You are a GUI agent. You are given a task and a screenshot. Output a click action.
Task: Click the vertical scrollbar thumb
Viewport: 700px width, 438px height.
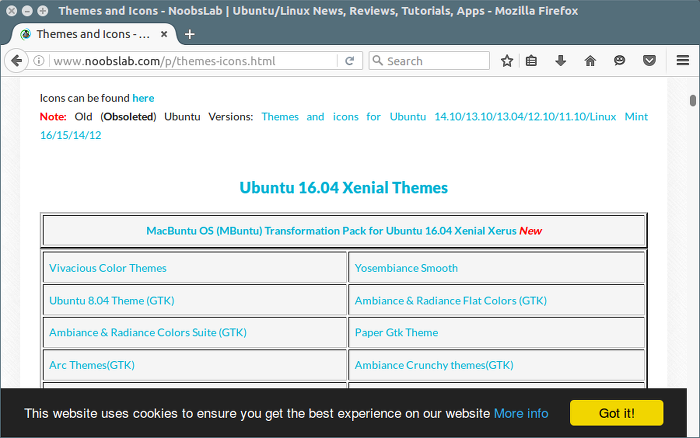(x=693, y=100)
